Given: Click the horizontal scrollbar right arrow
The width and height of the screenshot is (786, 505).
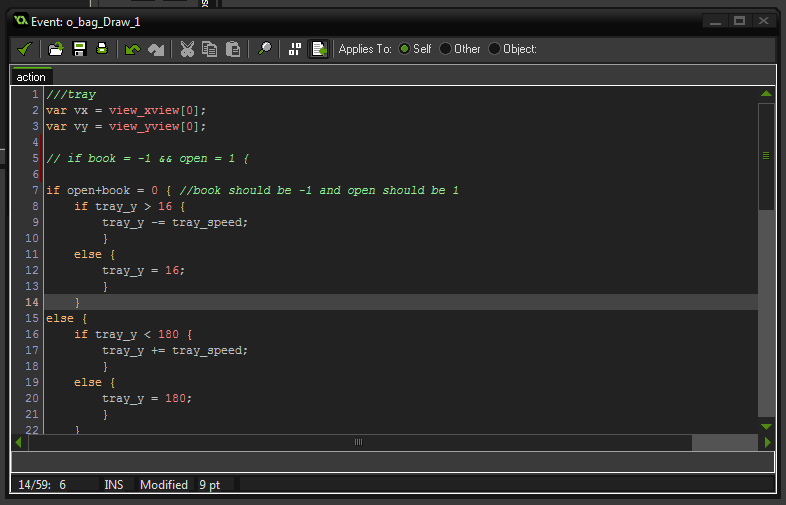Looking at the screenshot, I should 767,442.
